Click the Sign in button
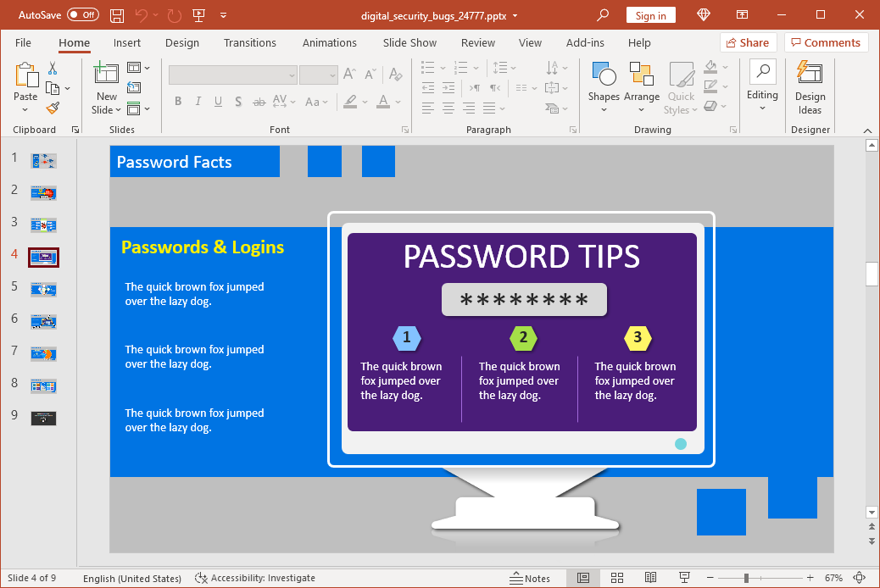The width and height of the screenshot is (880, 588). 650,15
